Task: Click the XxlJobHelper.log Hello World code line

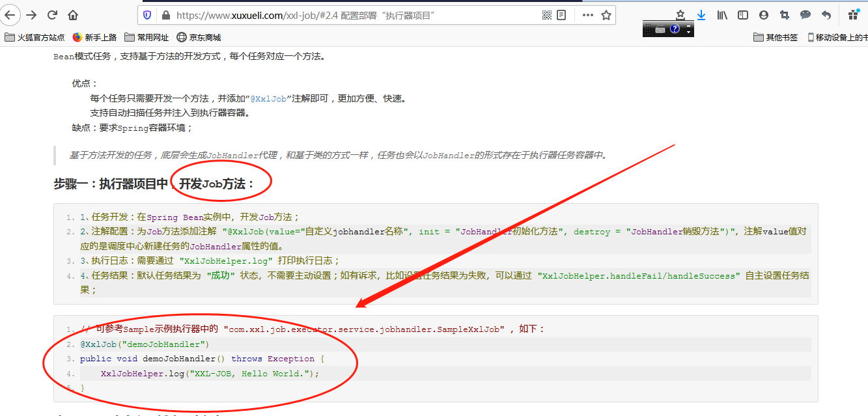Action: (x=210, y=374)
